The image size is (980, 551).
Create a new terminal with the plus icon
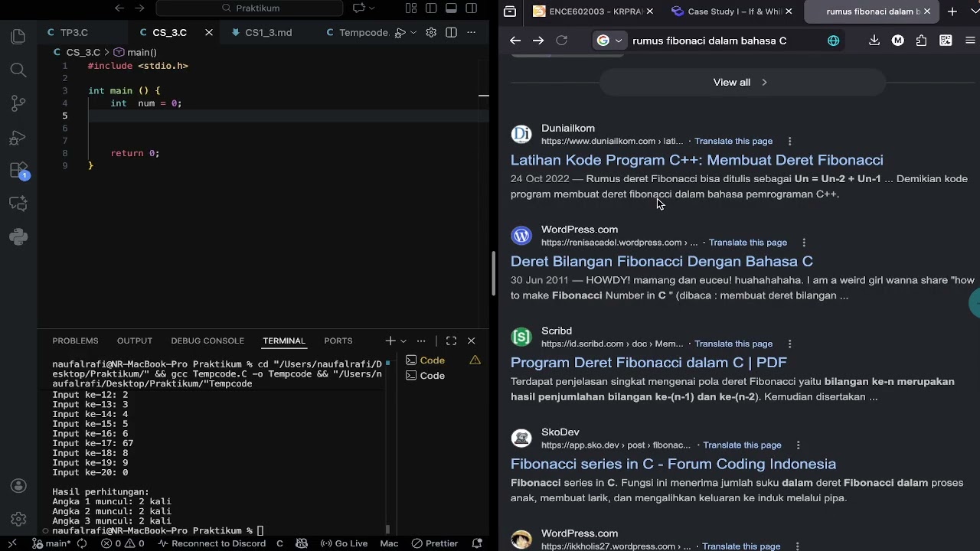390,341
